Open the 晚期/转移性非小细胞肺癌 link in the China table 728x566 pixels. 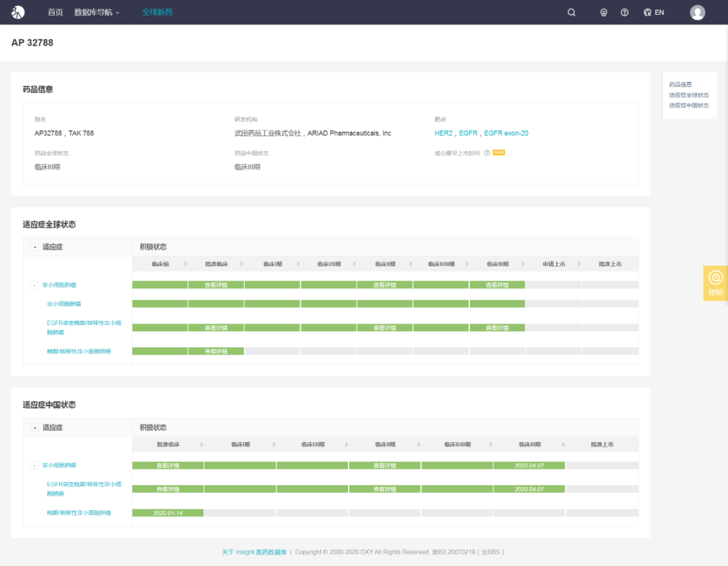pos(78,513)
